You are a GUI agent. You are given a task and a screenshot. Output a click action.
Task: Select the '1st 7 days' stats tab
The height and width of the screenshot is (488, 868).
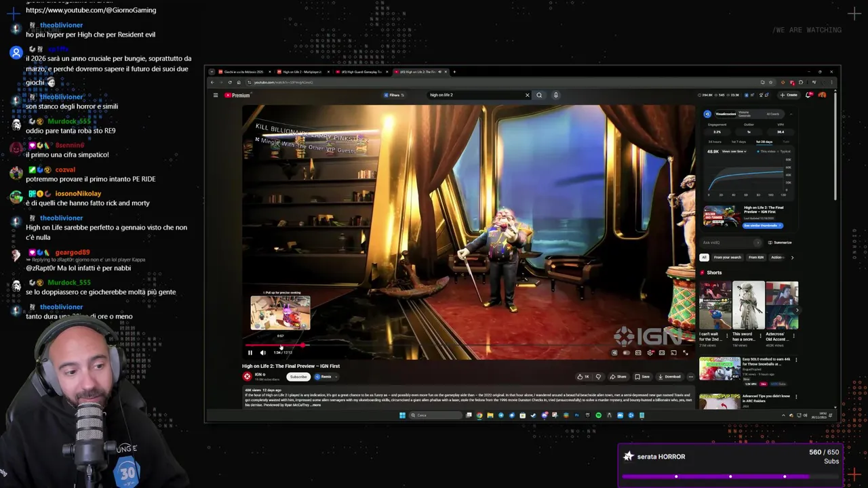pos(738,142)
